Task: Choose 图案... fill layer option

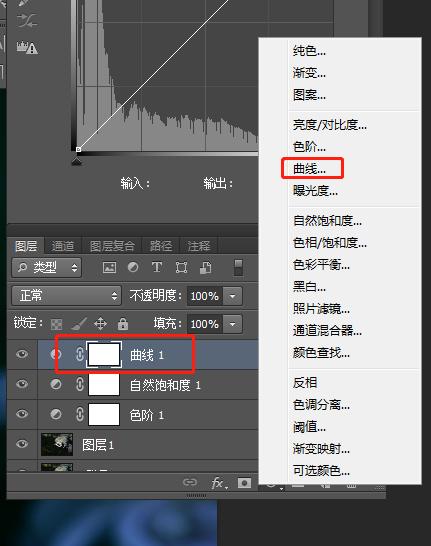Action: [309, 94]
